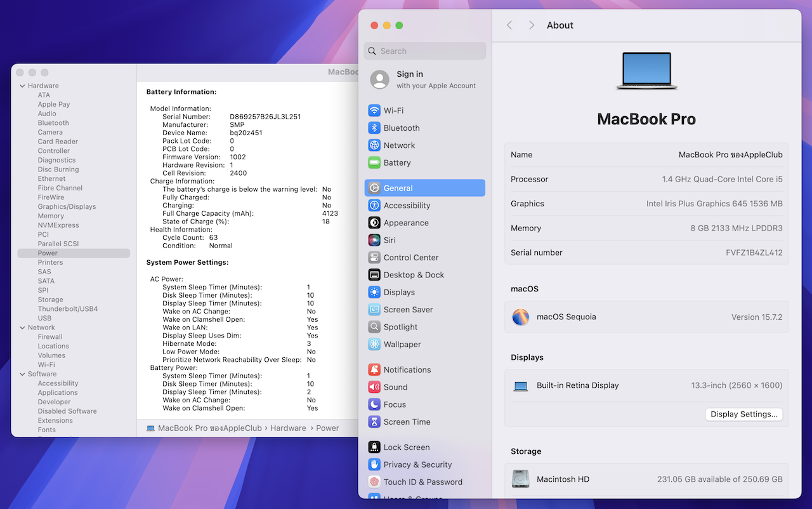812x509 pixels.
Task: Go back using the back arrow
Action: coord(509,25)
